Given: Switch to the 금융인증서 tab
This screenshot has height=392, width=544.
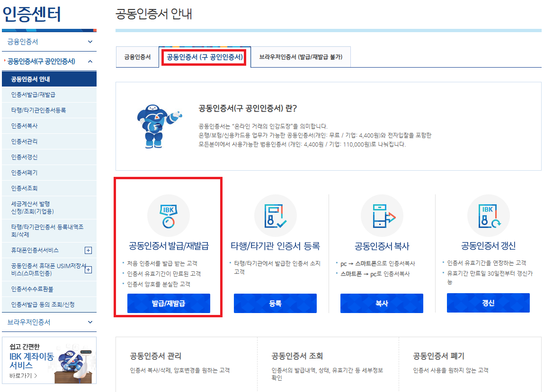Looking at the screenshot, I should [137, 57].
